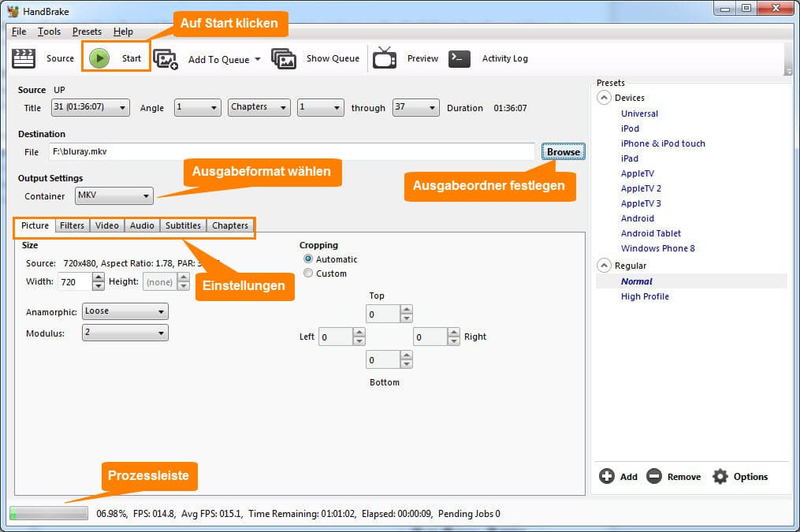Open the Modulus dropdown

click(125, 333)
